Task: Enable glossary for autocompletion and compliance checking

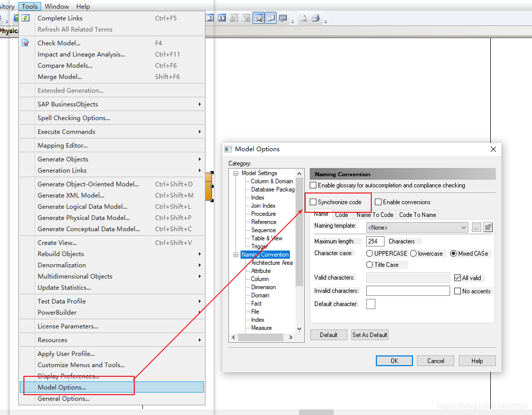Action: coord(313,185)
